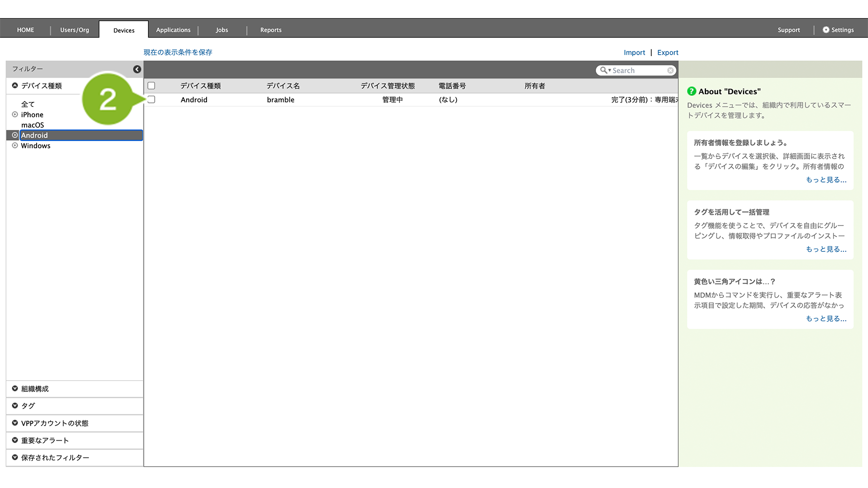Click the radio icon beside Android

point(15,135)
